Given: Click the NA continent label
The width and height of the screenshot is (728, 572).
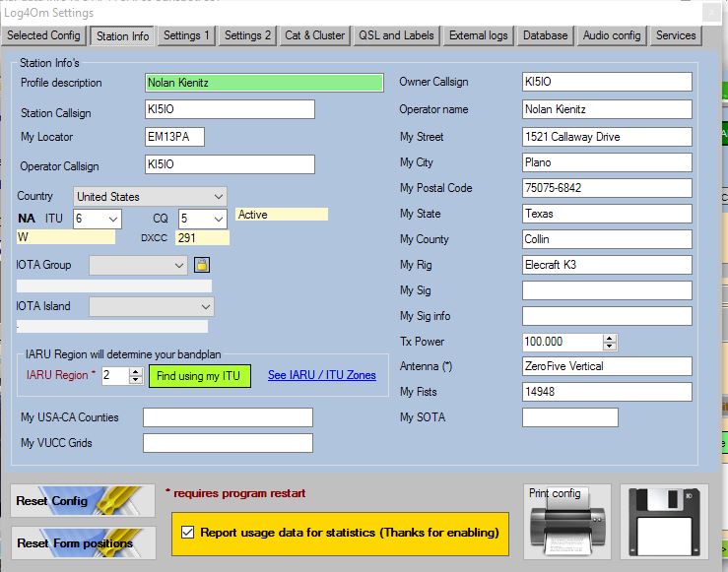Looking at the screenshot, I should [x=27, y=219].
